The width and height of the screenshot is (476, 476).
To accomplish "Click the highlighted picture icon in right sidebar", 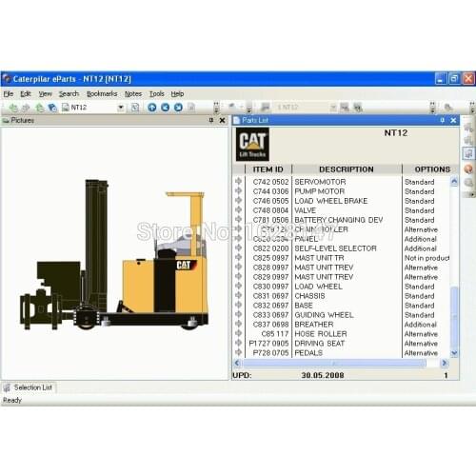I will point(468,153).
